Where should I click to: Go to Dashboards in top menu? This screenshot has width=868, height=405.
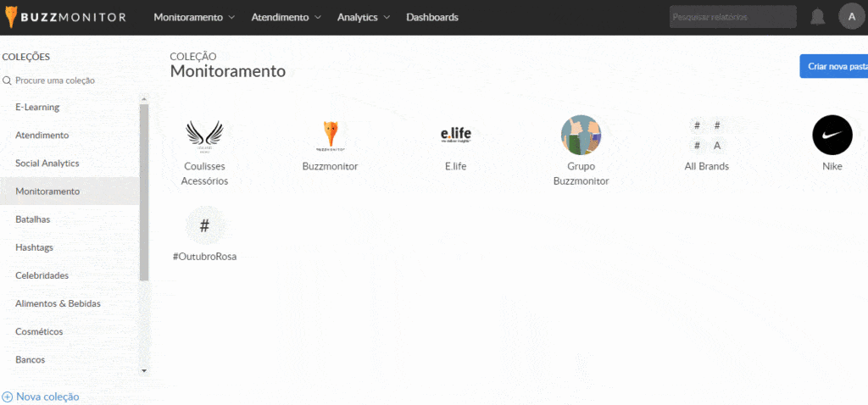(432, 17)
